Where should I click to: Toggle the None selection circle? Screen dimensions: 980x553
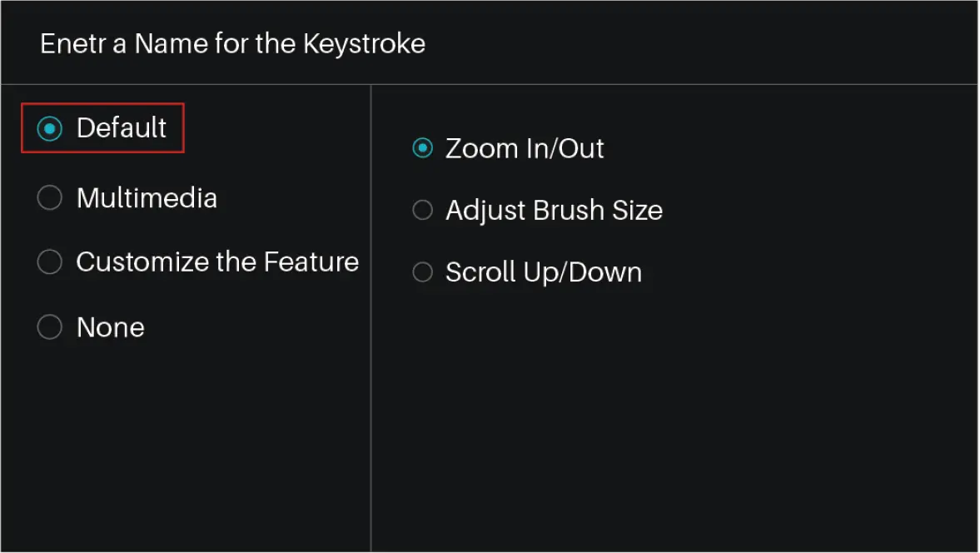coord(49,326)
